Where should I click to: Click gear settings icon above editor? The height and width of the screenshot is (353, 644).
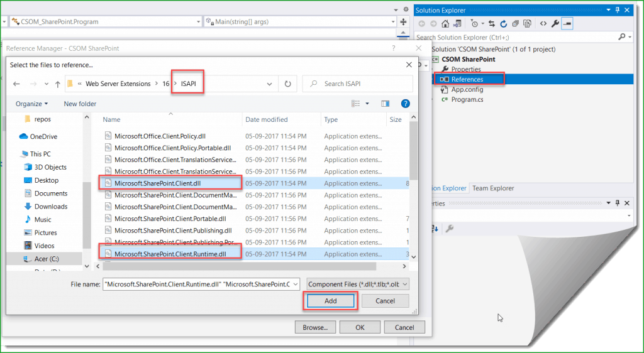(x=406, y=9)
